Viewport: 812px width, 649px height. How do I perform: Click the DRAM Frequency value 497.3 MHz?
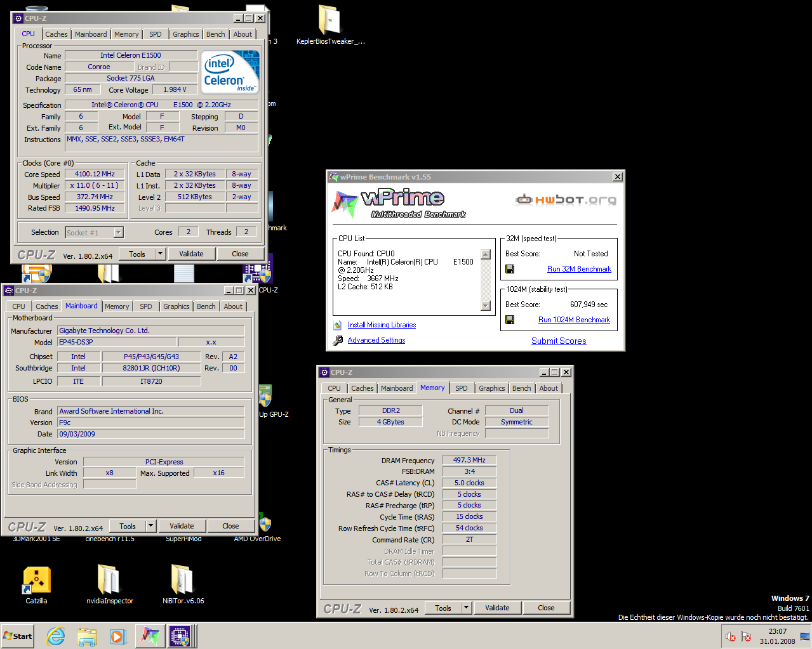[x=469, y=460]
